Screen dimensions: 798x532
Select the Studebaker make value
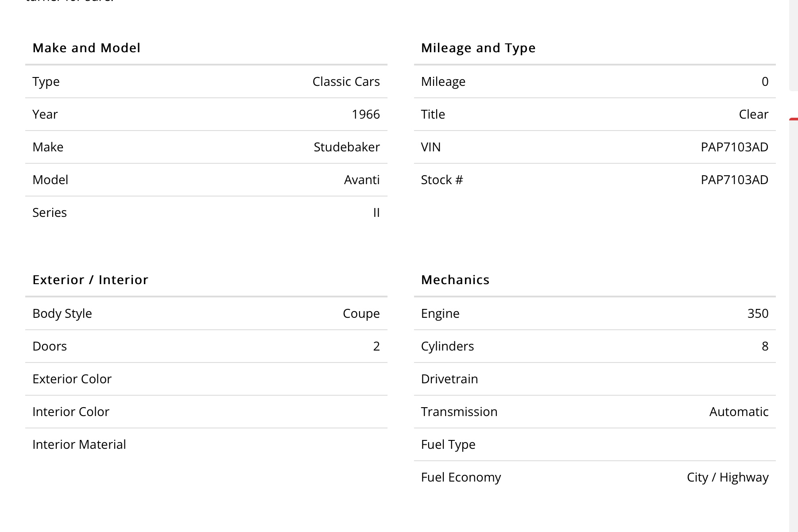point(347,147)
